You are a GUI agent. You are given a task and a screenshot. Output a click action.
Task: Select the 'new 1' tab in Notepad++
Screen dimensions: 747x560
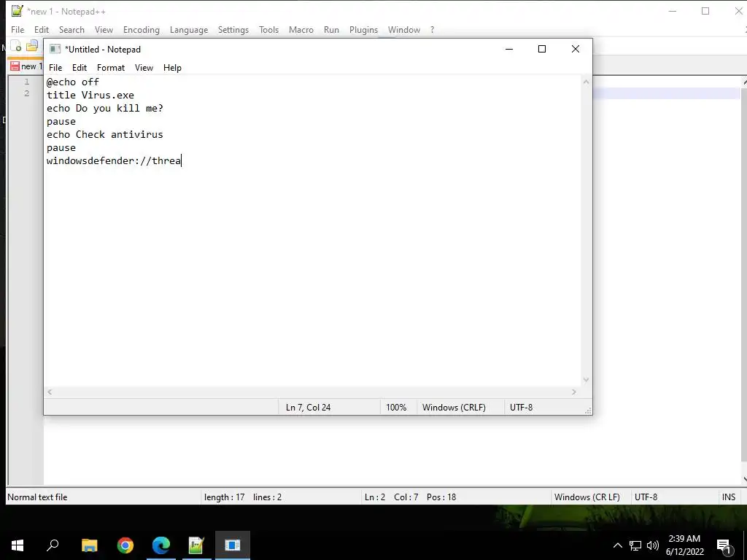[26, 66]
